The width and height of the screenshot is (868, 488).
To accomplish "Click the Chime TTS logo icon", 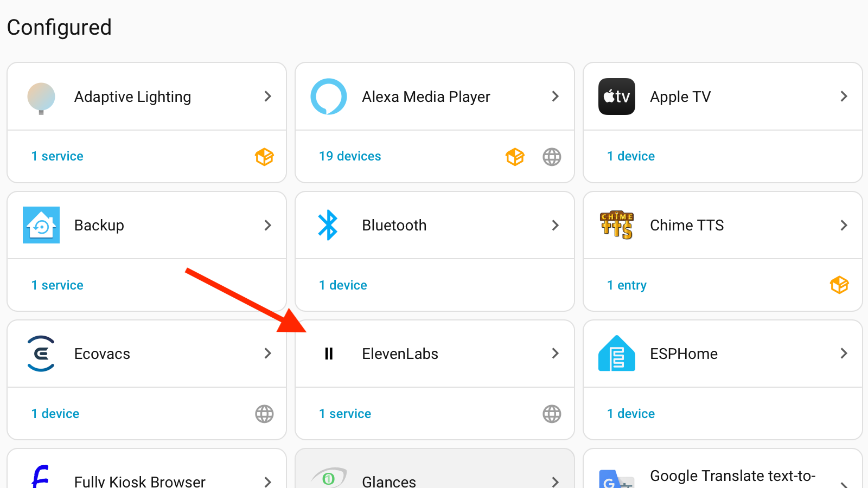I will coord(617,225).
